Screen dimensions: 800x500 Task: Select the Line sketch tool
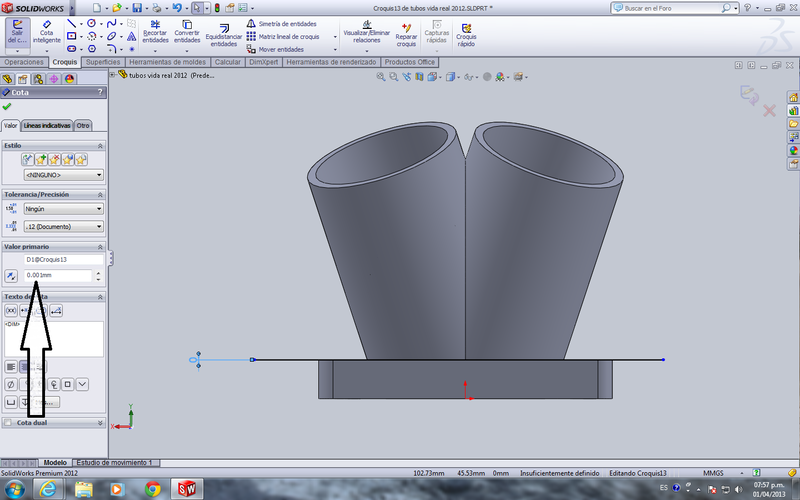click(71, 23)
